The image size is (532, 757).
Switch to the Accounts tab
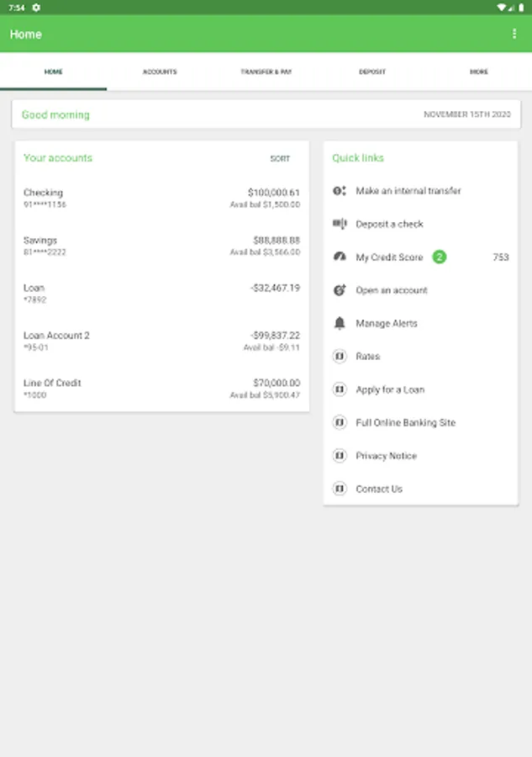coord(160,71)
